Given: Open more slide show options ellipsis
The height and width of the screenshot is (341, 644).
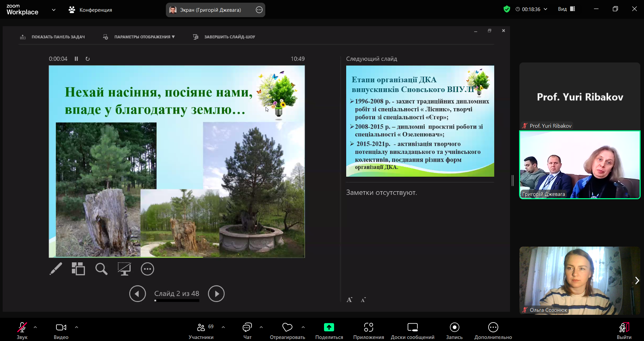Looking at the screenshot, I should (x=147, y=269).
